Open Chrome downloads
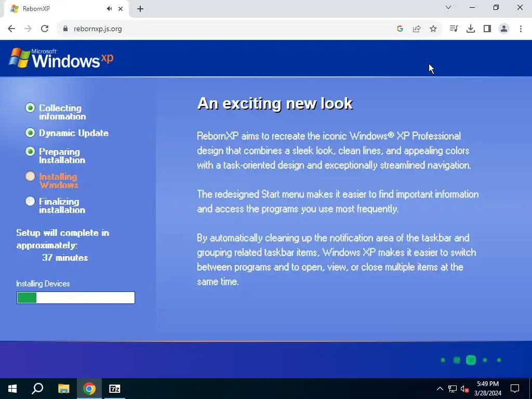 (471, 29)
